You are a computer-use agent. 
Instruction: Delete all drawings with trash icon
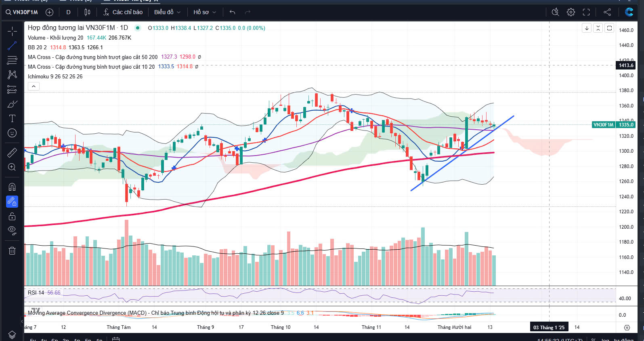12,250
